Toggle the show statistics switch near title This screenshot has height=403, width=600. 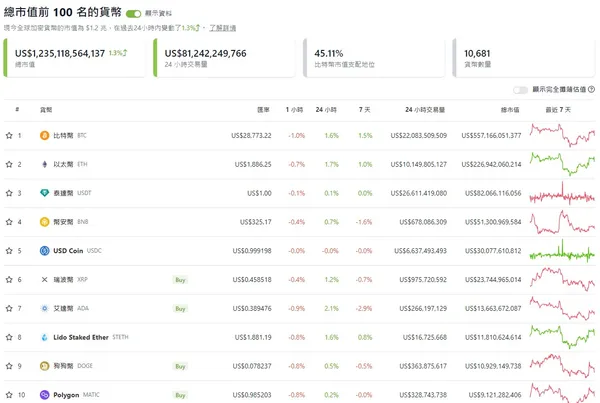[134, 14]
